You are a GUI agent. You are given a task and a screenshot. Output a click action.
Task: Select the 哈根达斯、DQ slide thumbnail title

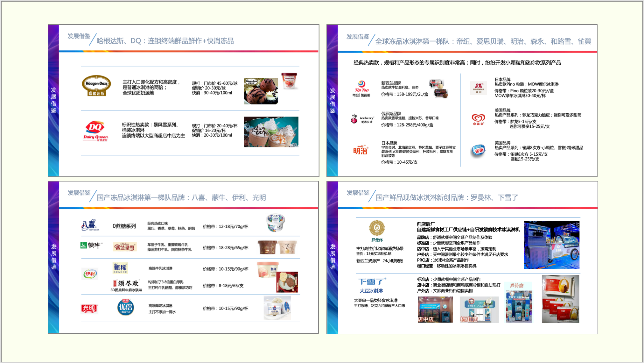click(165, 41)
